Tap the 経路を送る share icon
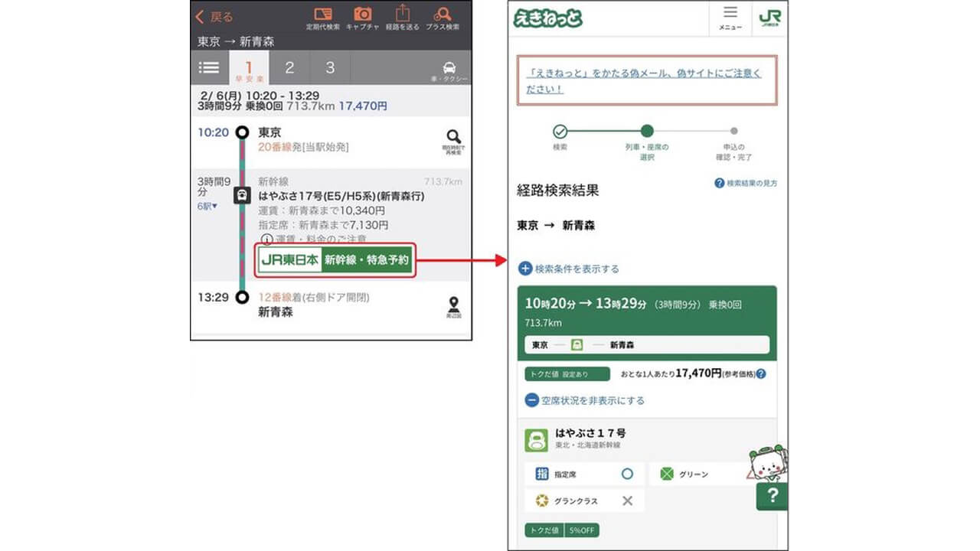Screen dimensions: 980x551 pyautogui.click(x=403, y=17)
